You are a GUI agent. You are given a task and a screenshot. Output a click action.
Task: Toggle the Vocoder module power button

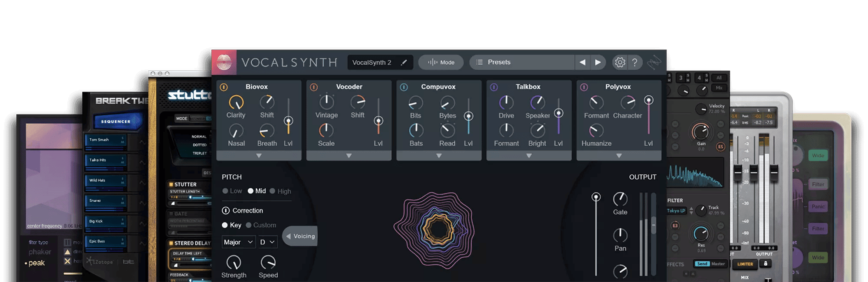(314, 87)
